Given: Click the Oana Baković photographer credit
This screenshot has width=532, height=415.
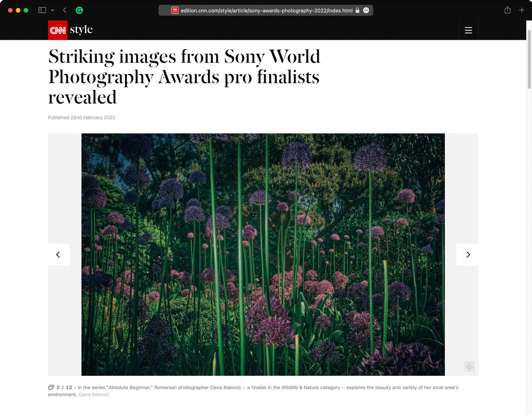Looking at the screenshot, I should [x=93, y=394].
